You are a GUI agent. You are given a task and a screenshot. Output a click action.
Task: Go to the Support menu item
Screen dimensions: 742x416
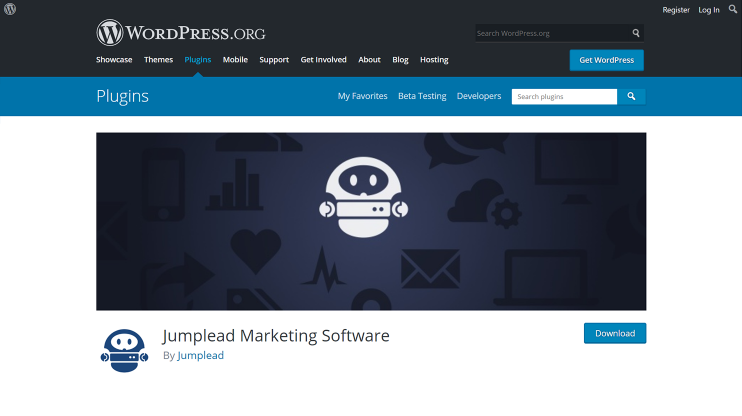click(x=274, y=60)
